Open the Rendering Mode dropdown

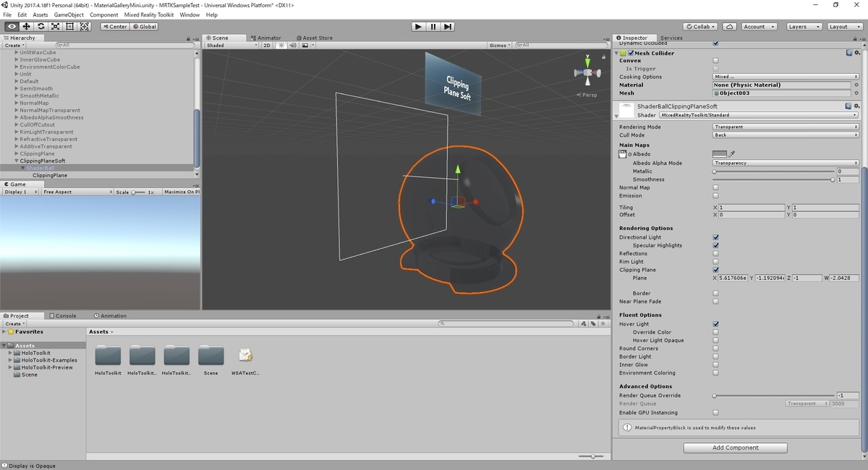coord(786,127)
